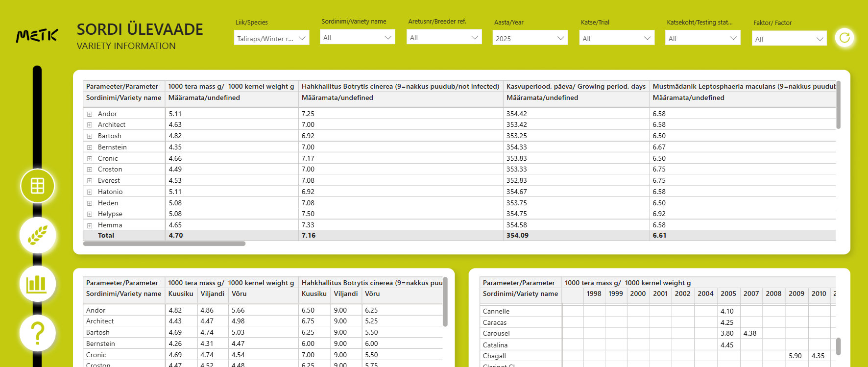The width and height of the screenshot is (868, 367).
Task: Expand the Croston row in top table
Action: tap(90, 170)
